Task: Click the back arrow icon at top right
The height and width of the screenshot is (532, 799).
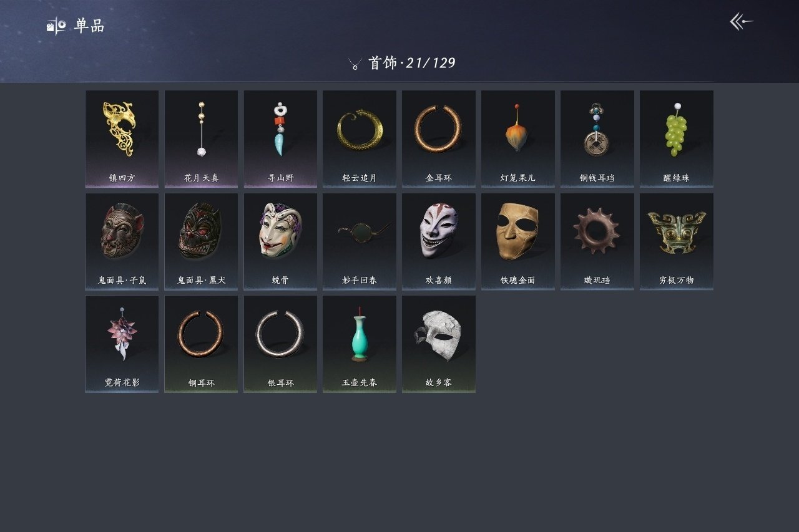Action: pyautogui.click(x=742, y=22)
